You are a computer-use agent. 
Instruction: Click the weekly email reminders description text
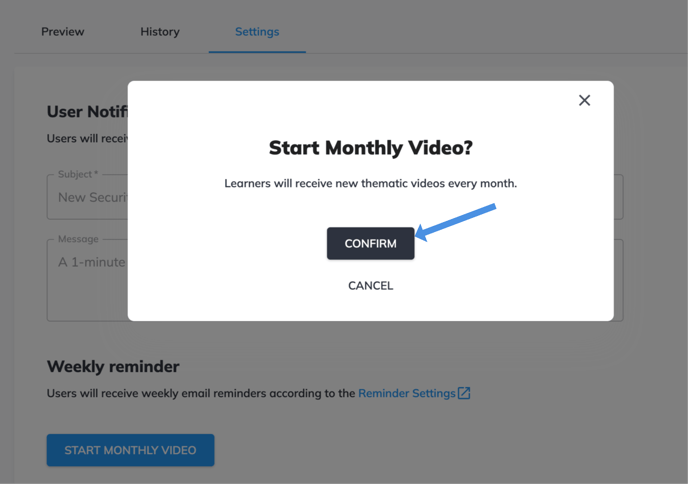tap(200, 393)
